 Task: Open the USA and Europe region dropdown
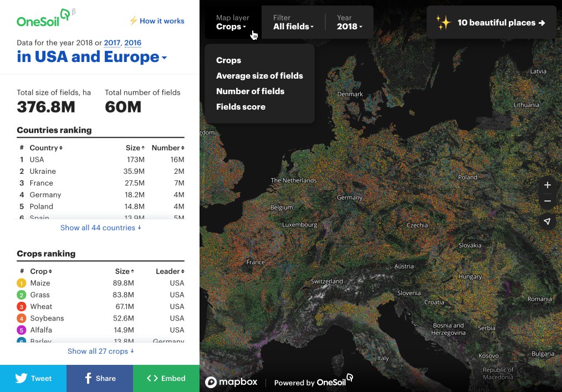tap(92, 57)
